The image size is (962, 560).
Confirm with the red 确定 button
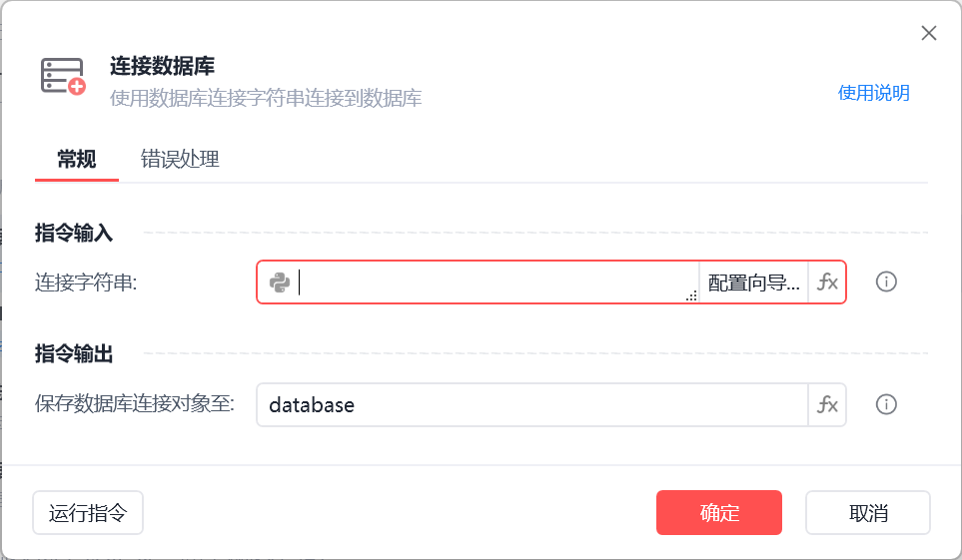click(719, 513)
